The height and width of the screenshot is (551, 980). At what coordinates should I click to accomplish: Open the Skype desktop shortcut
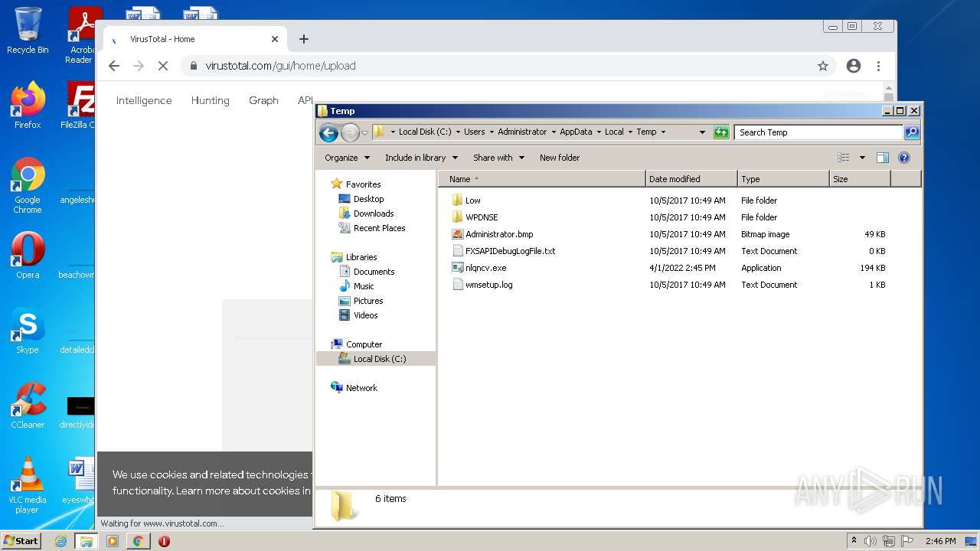28,330
